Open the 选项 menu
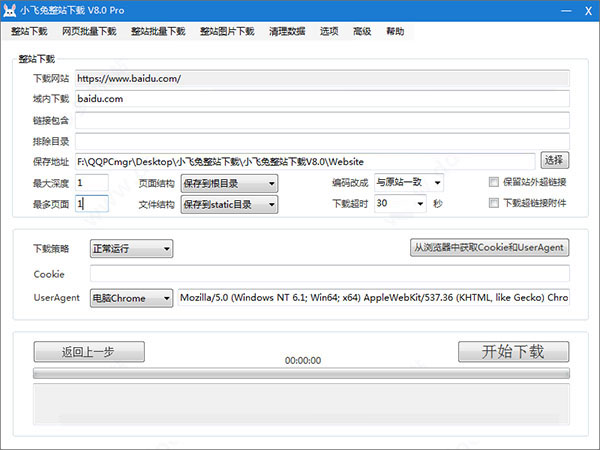This screenshot has width=600, height=450. click(329, 31)
